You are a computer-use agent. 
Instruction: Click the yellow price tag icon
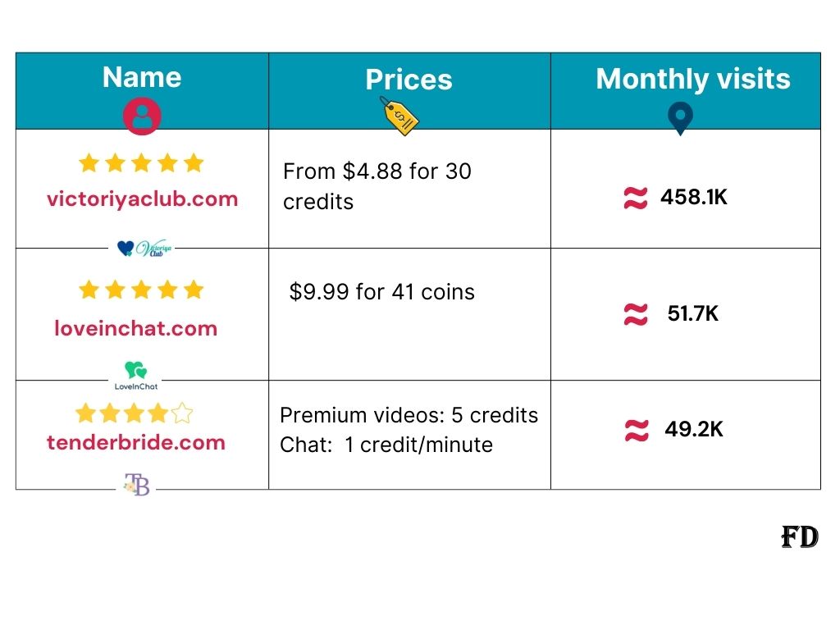(399, 116)
